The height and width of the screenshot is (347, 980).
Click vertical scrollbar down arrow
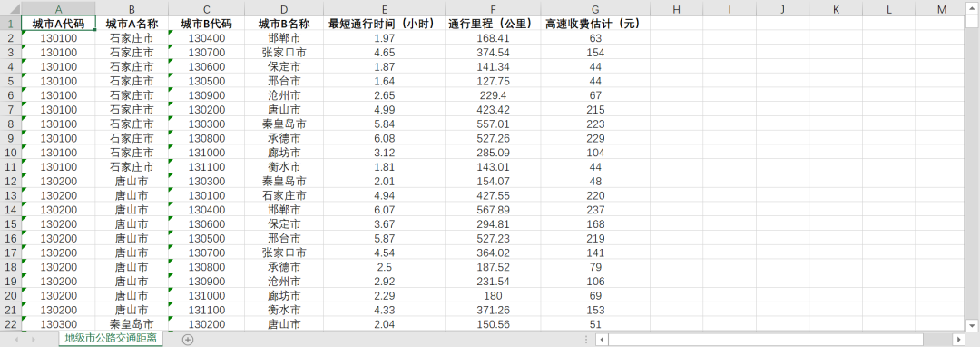tap(973, 326)
